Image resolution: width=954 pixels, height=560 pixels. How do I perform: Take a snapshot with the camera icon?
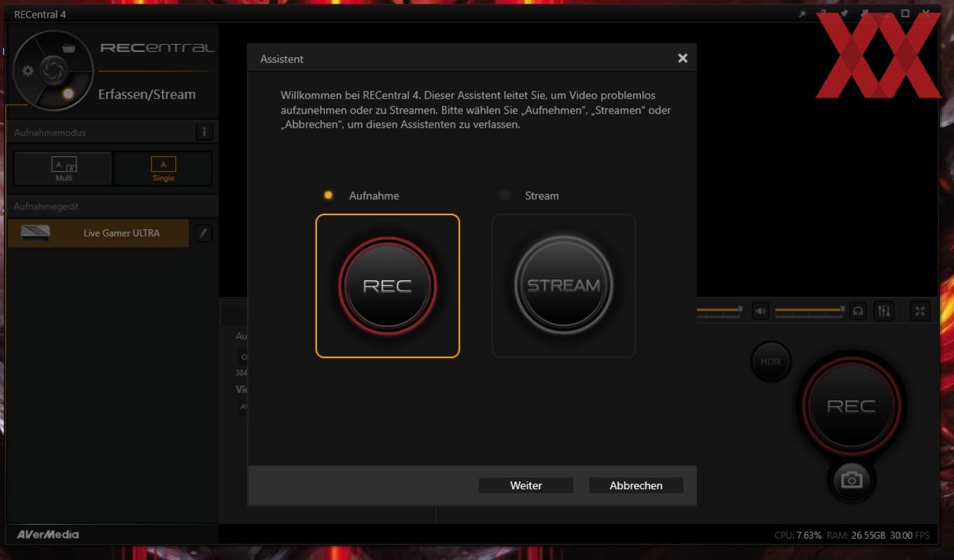point(852,479)
